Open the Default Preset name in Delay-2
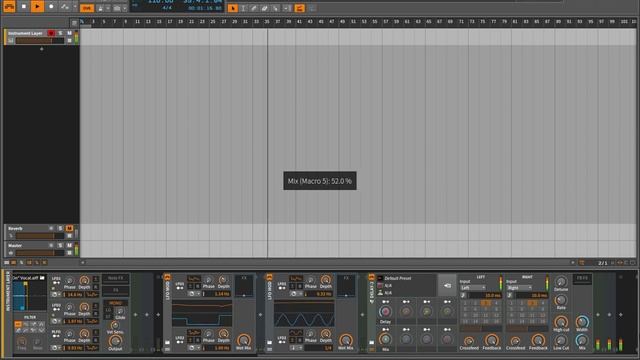 (x=398, y=278)
